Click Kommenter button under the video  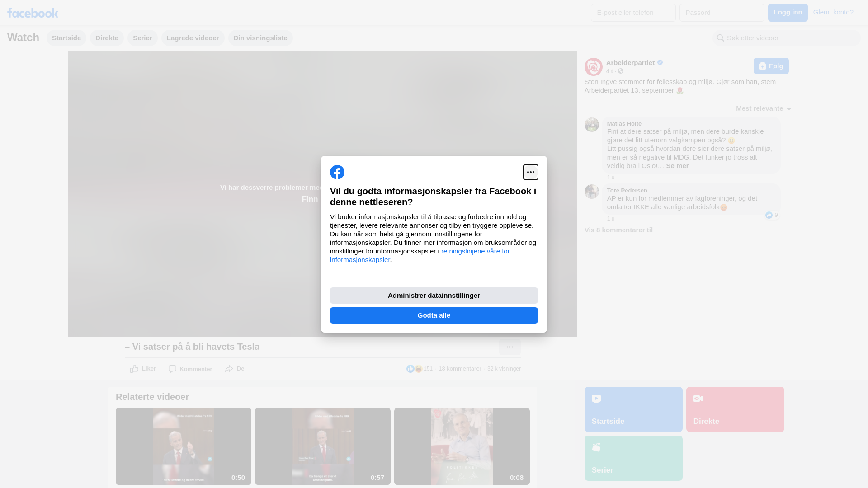point(190,369)
